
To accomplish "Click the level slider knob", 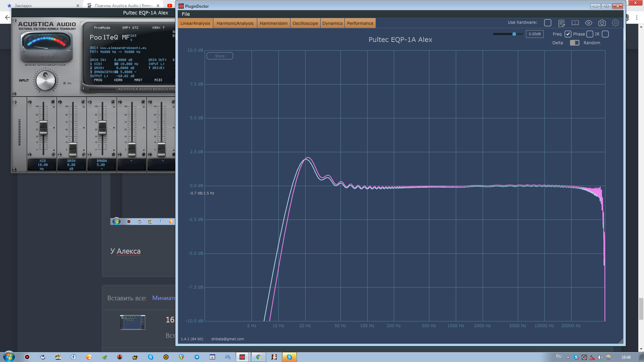I will pyautogui.click(x=514, y=34).
